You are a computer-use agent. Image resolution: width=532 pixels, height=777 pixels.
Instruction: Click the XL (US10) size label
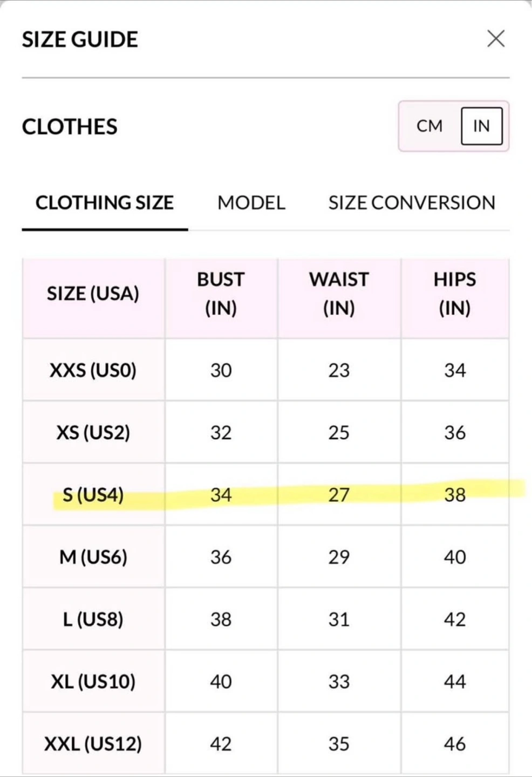pos(93,681)
